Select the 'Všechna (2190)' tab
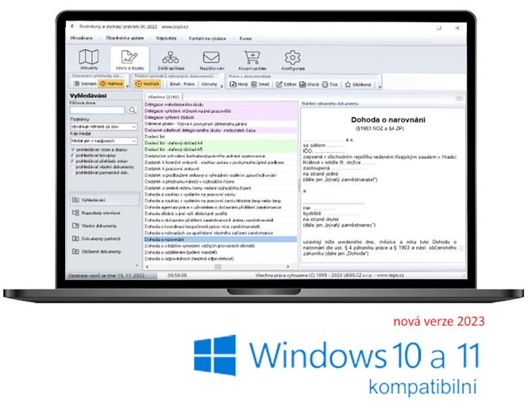 pyautogui.click(x=164, y=97)
